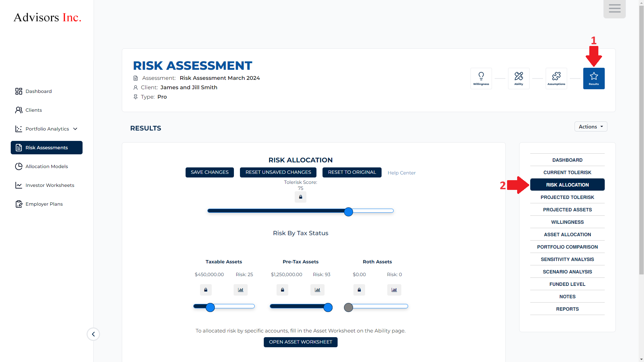Go to the Assumptions puzzle step icon
This screenshot has width=644, height=362.
[x=556, y=79]
